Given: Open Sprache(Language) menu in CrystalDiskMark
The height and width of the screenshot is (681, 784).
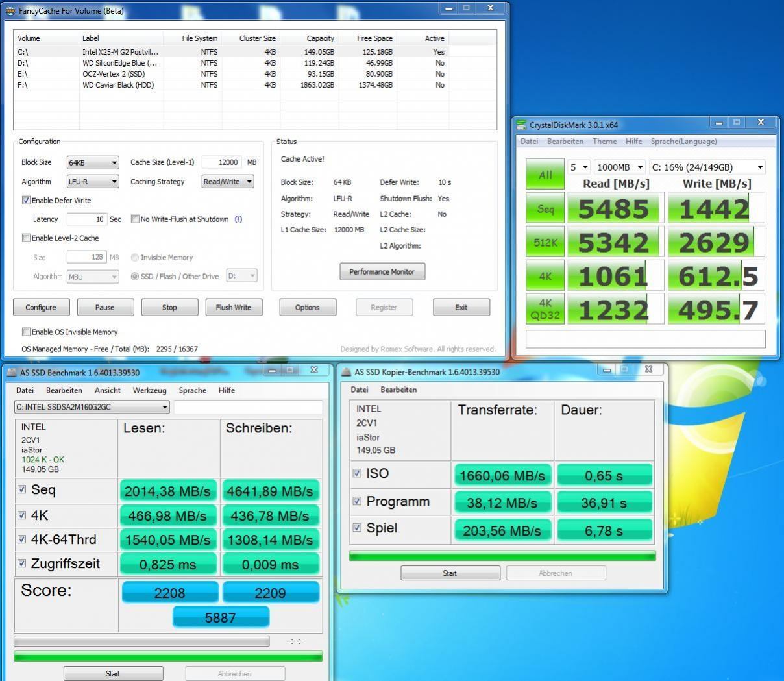Looking at the screenshot, I should (683, 142).
